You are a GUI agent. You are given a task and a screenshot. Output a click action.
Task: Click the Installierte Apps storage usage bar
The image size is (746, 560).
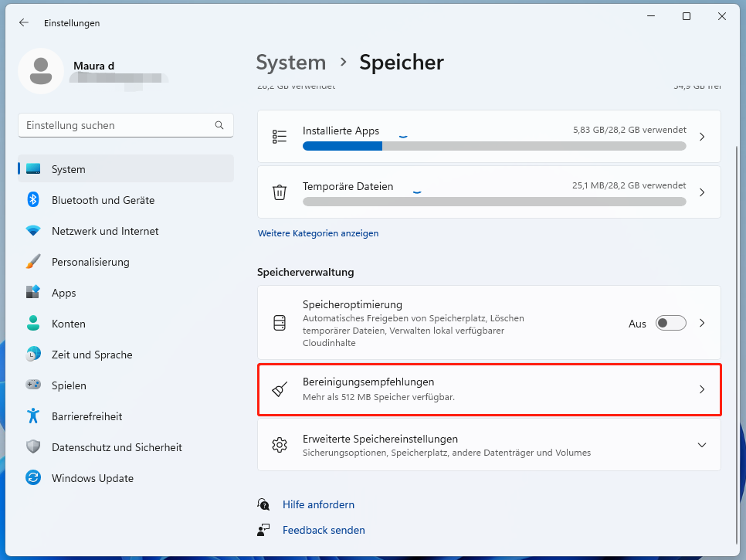494,146
